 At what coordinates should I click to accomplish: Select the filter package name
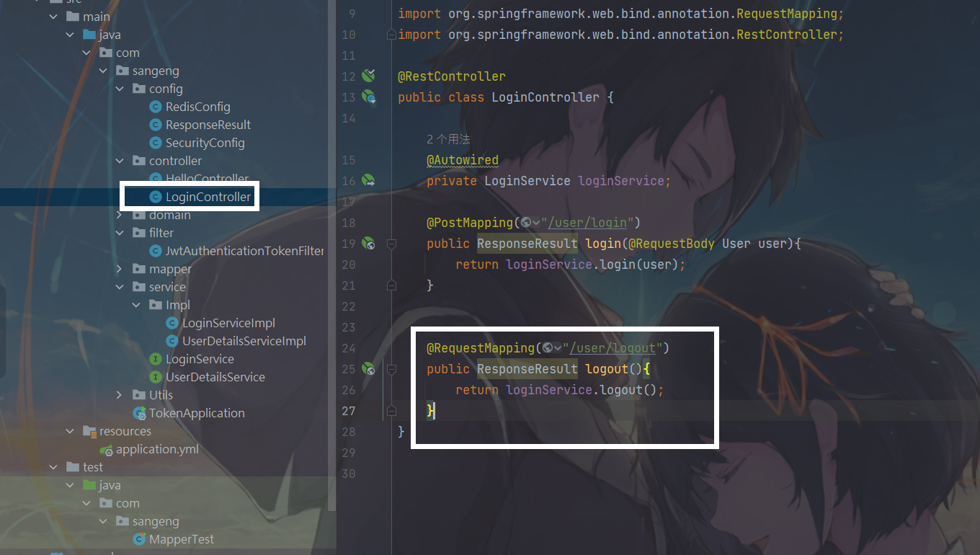click(161, 233)
